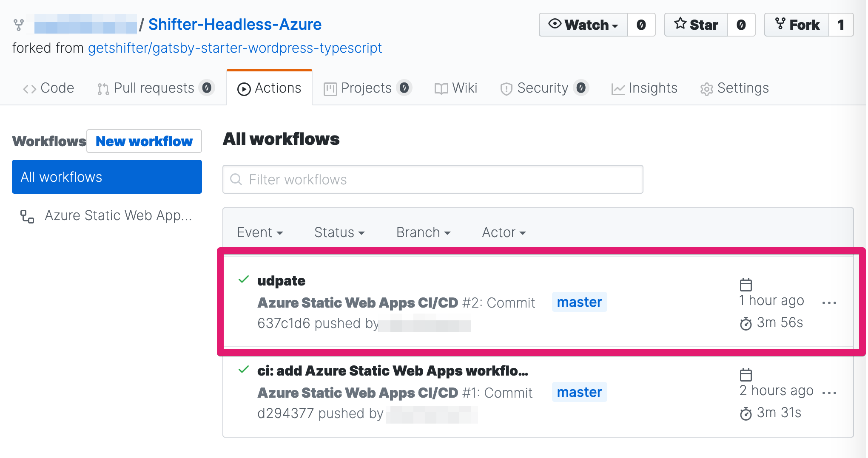
Task: Open the Pull requests tab
Action: tap(155, 88)
